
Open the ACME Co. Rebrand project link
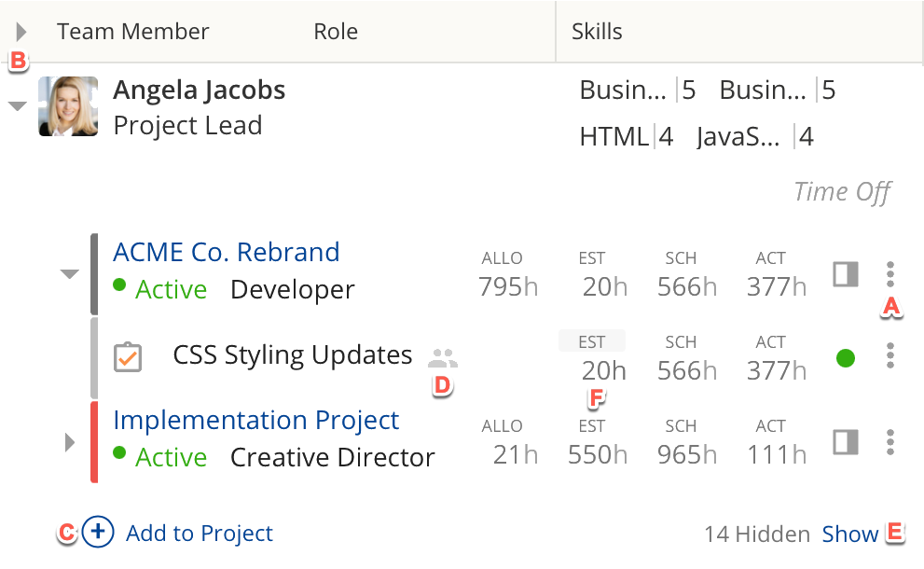(x=226, y=252)
